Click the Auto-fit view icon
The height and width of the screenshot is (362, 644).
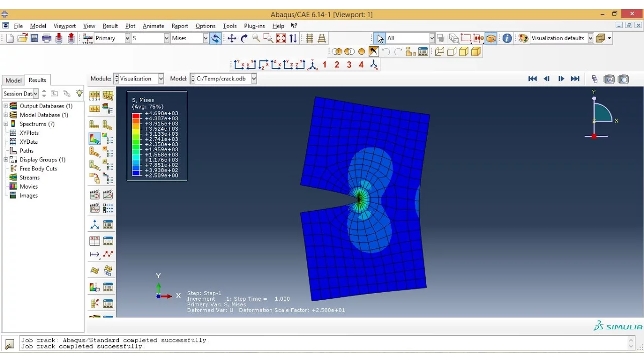tap(281, 38)
